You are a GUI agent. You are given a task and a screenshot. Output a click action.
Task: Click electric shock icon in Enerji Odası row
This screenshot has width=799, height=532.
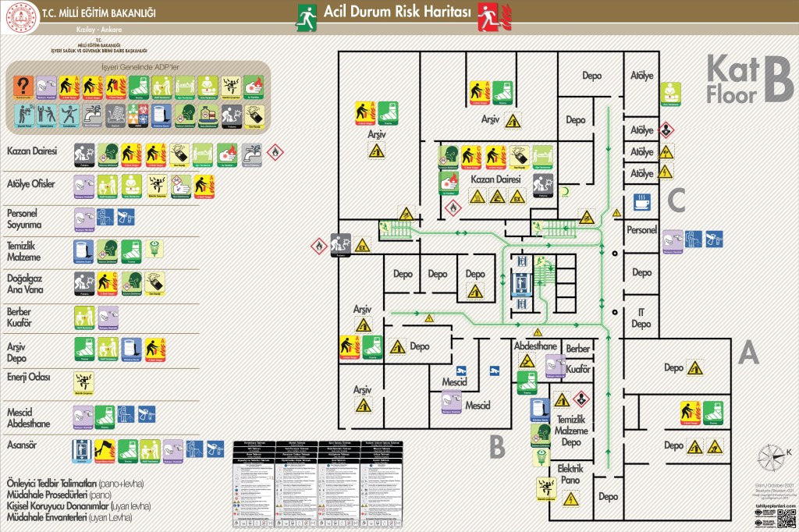click(83, 381)
